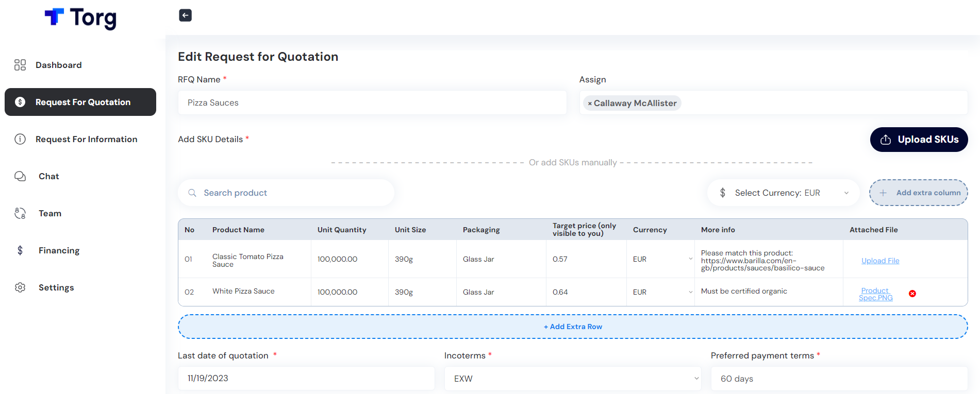Click the back arrow icon
The width and height of the screenshot is (980, 394).
pos(185,15)
